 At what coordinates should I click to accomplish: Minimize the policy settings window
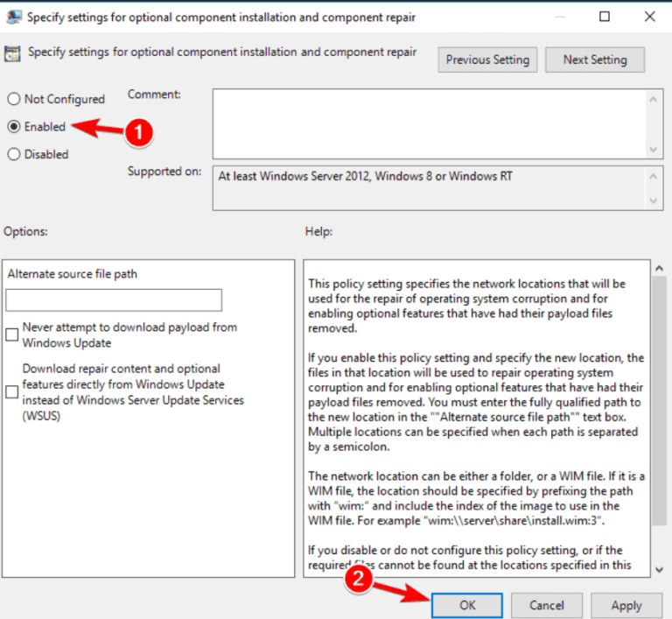point(556,17)
